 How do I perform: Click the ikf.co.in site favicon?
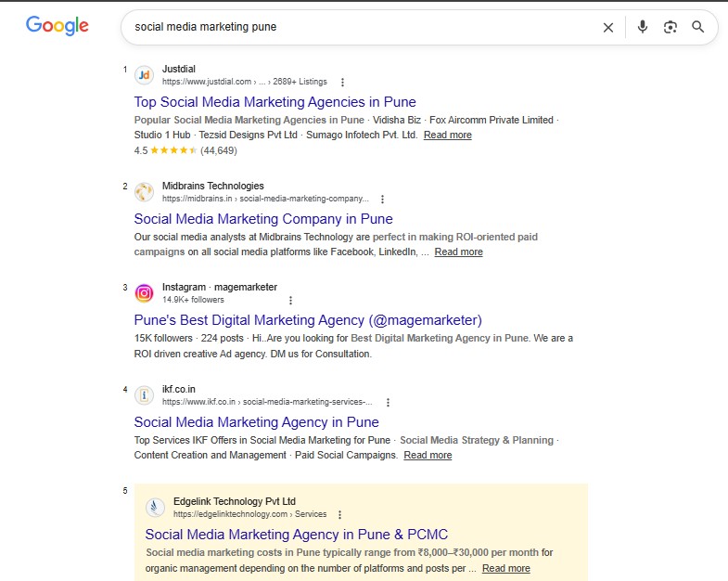pyautogui.click(x=144, y=395)
